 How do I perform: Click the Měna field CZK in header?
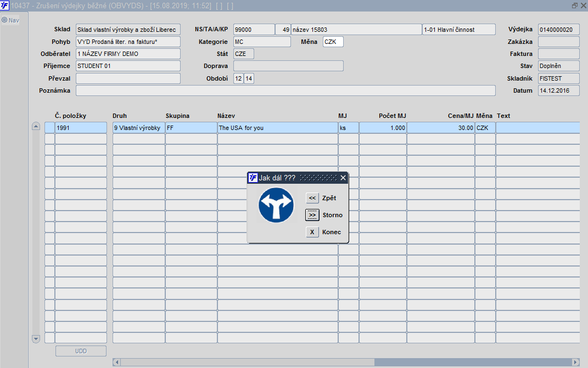coord(333,42)
